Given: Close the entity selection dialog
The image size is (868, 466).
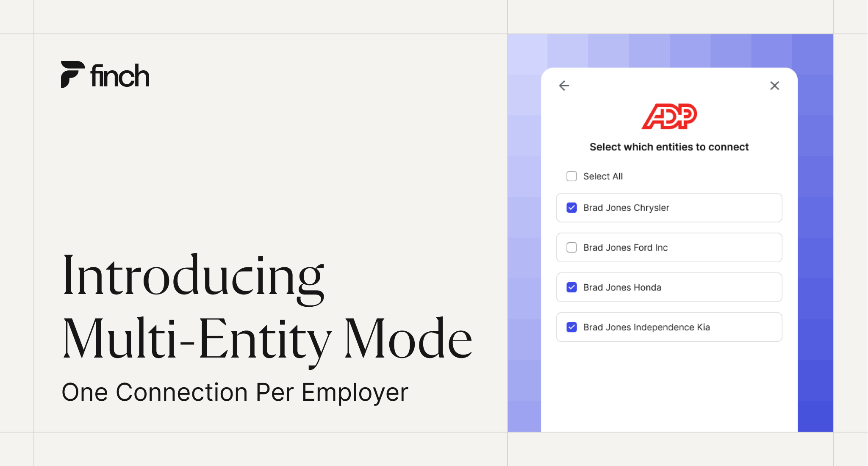Looking at the screenshot, I should tap(774, 86).
